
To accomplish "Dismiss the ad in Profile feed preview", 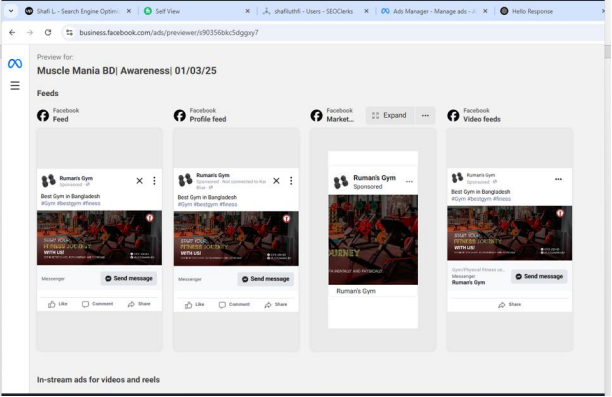I will 276,181.
